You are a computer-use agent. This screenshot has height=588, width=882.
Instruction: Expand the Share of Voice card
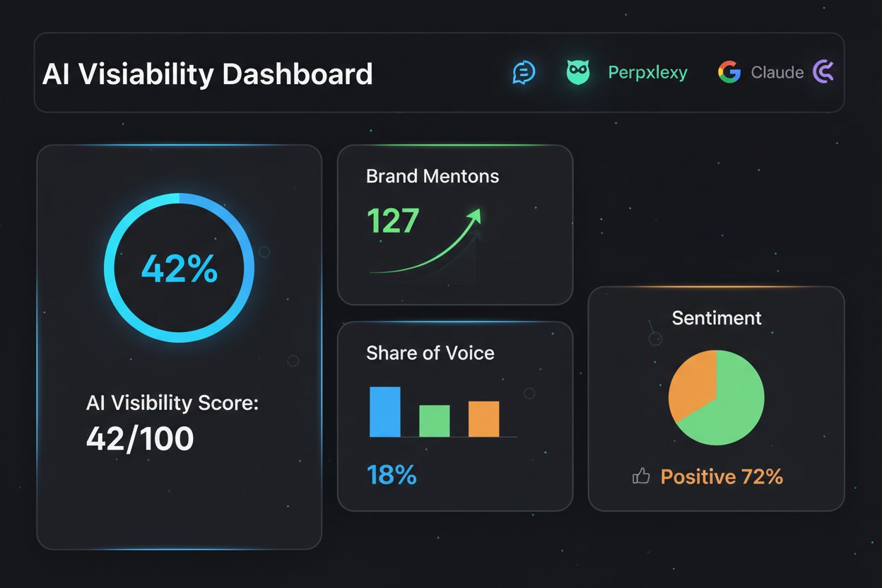point(455,414)
